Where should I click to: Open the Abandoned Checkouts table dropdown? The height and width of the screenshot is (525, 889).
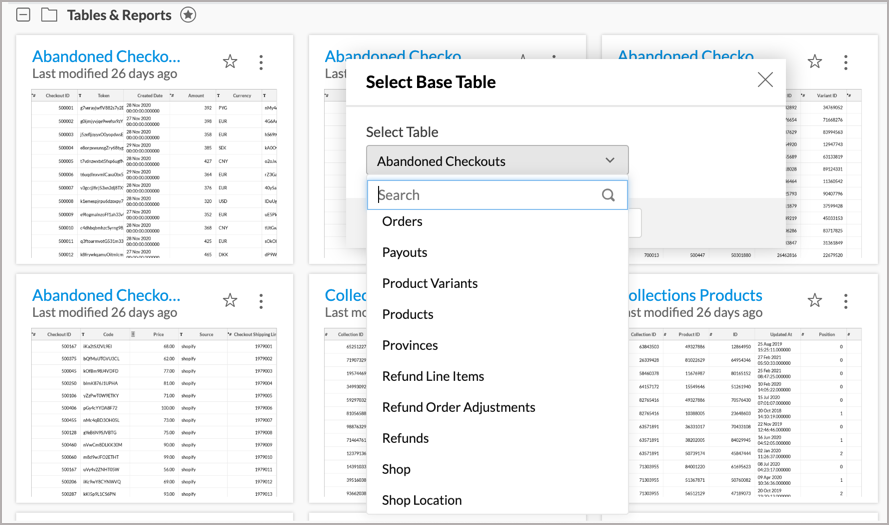(x=497, y=161)
